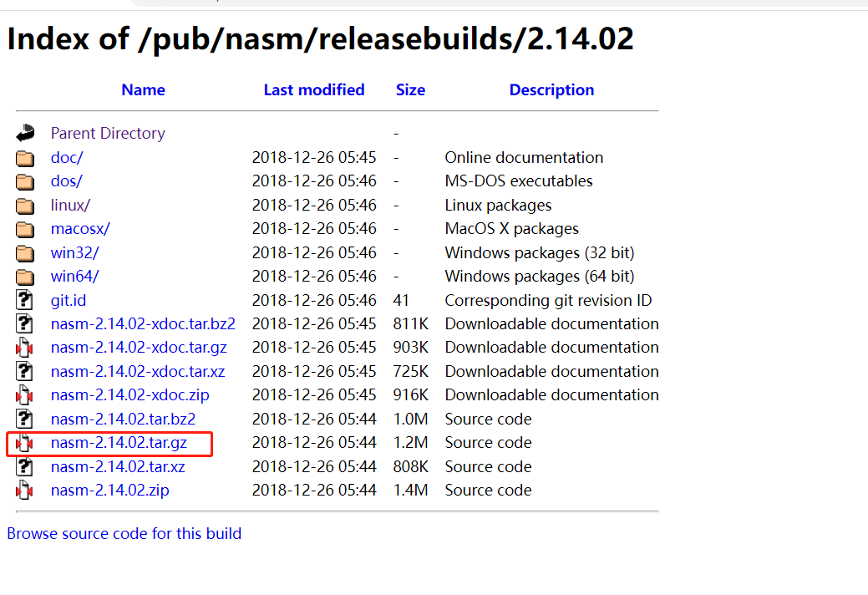
Task: Download nasm-2.14.02.tar.bz2 source link
Action: 123,419
